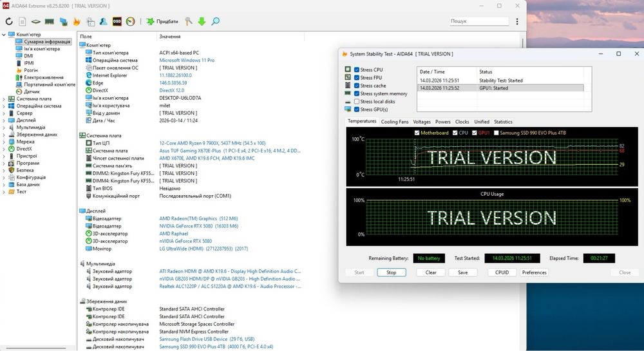
Task: Toggle the Stress GPU(s) checkbox
Action: [x=357, y=109]
